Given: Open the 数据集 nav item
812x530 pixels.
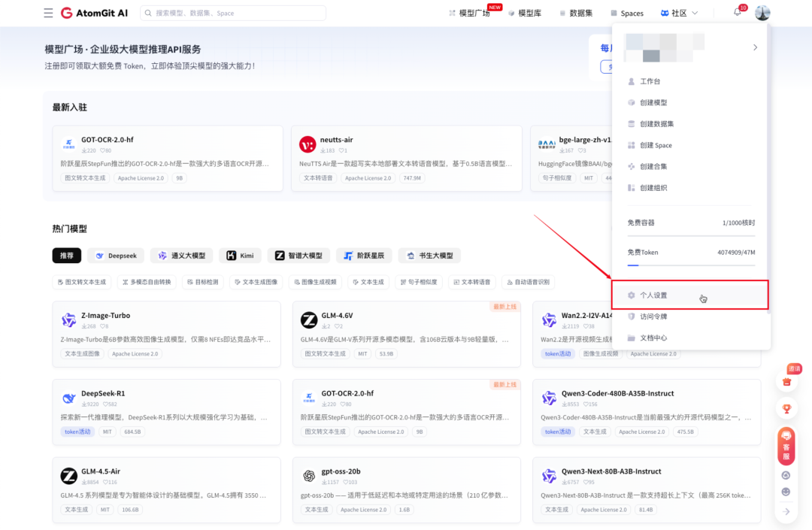Looking at the screenshot, I should (x=576, y=13).
